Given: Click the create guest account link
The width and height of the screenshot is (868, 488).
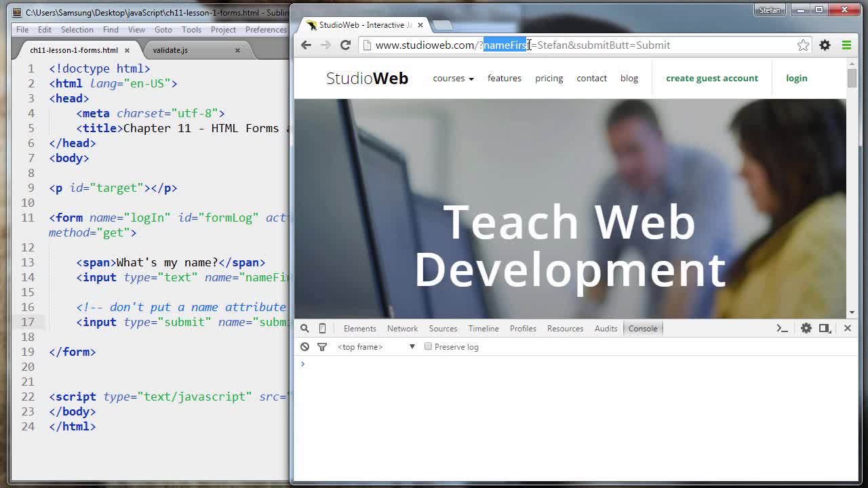Looking at the screenshot, I should click(712, 78).
